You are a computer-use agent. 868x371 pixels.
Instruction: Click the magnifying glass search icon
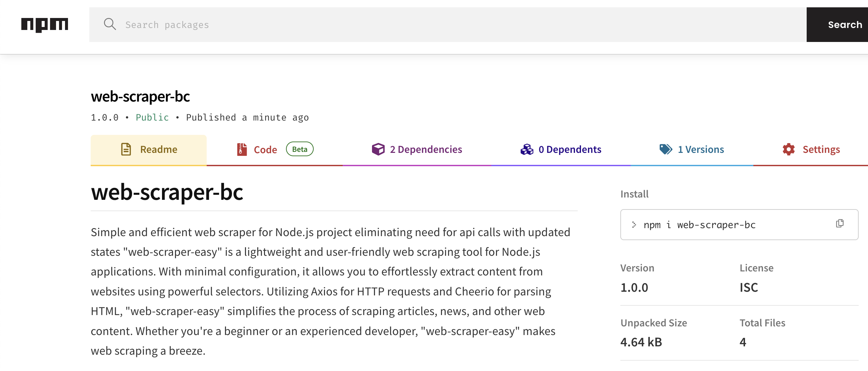(110, 24)
